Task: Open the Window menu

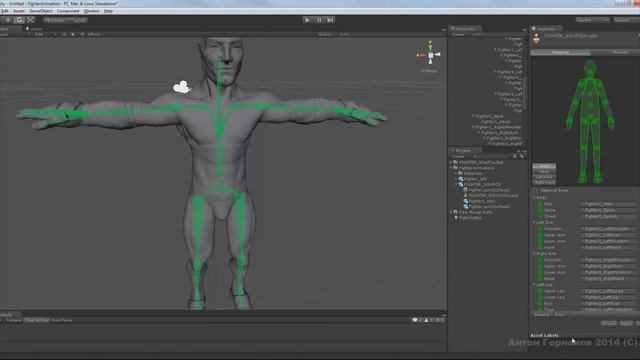Action: click(x=92, y=11)
